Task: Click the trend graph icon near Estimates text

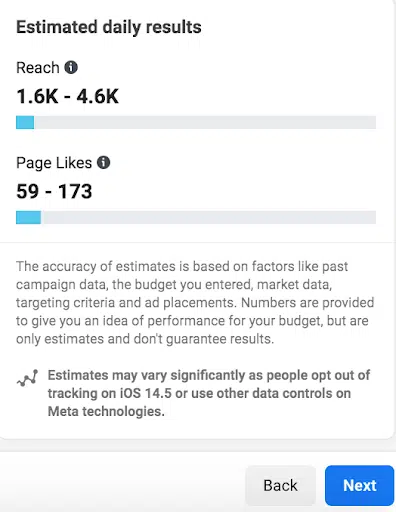Action: coord(27,378)
